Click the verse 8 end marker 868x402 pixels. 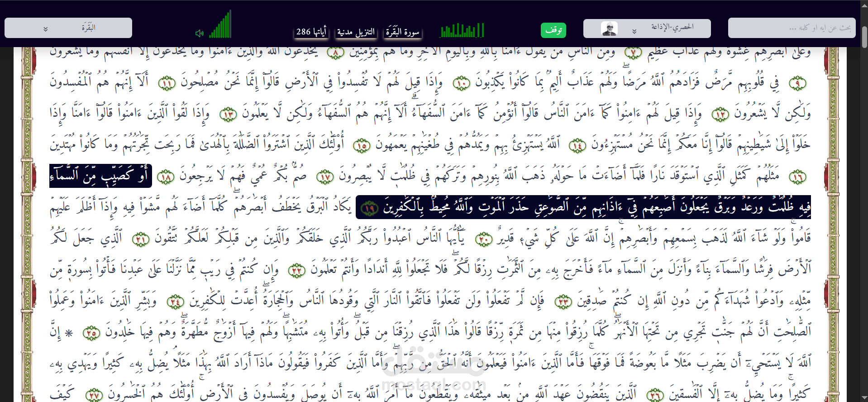[x=335, y=53]
